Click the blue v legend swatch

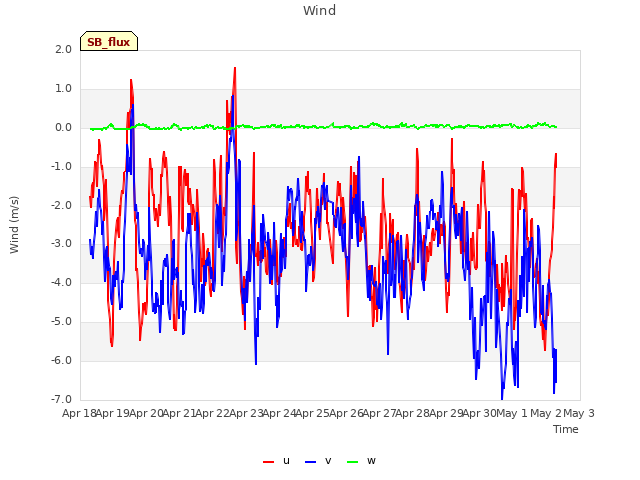(x=311, y=462)
